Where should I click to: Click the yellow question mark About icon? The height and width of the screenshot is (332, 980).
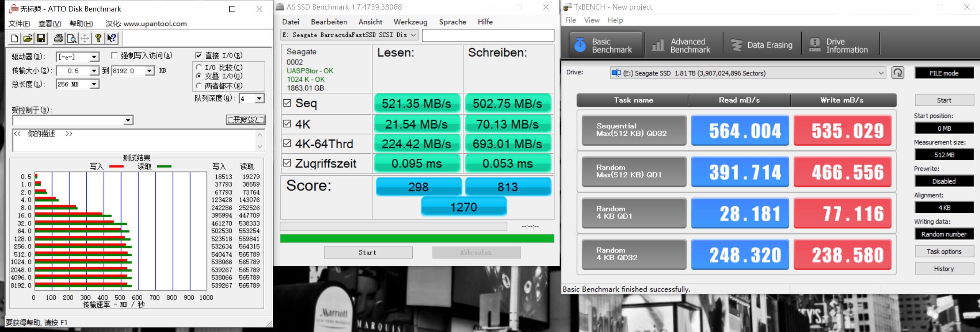point(98,38)
